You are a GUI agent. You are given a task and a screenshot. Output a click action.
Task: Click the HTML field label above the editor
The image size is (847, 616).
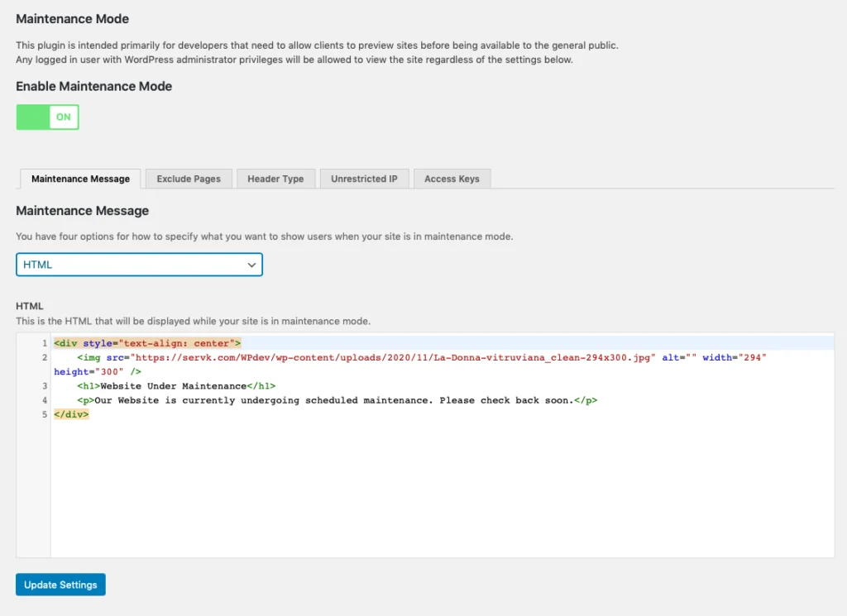tap(29, 306)
